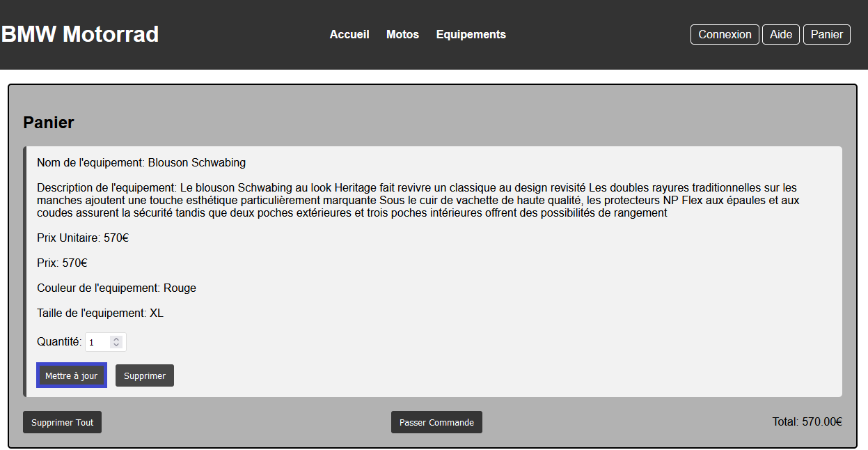Focus the Quantité number field
Screen dimensions: 868x450
99,342
